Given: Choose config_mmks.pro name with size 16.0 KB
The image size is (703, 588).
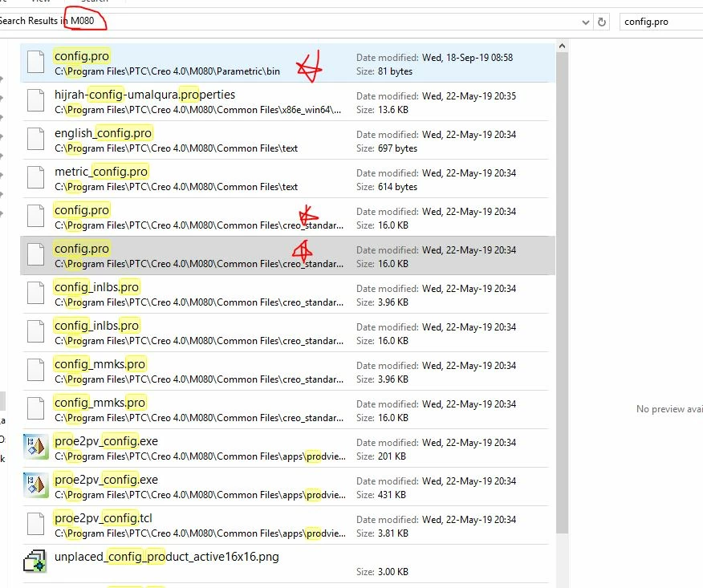Looking at the screenshot, I should (x=100, y=403).
